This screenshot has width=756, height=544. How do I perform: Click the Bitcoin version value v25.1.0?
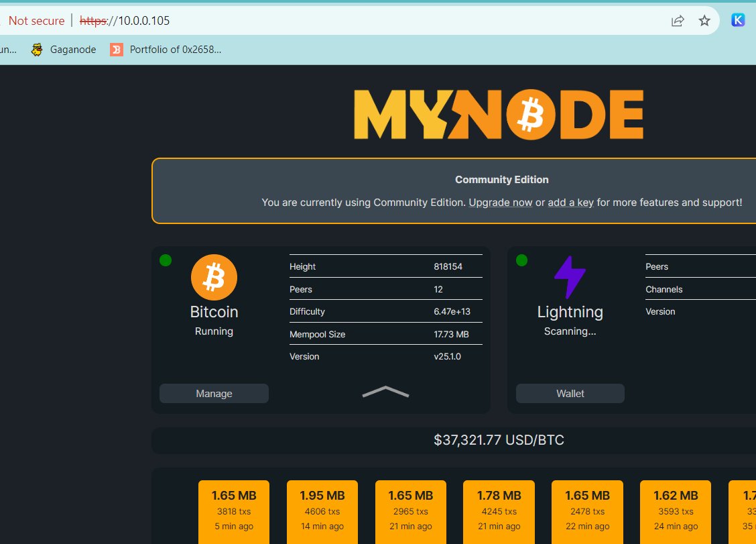point(447,357)
